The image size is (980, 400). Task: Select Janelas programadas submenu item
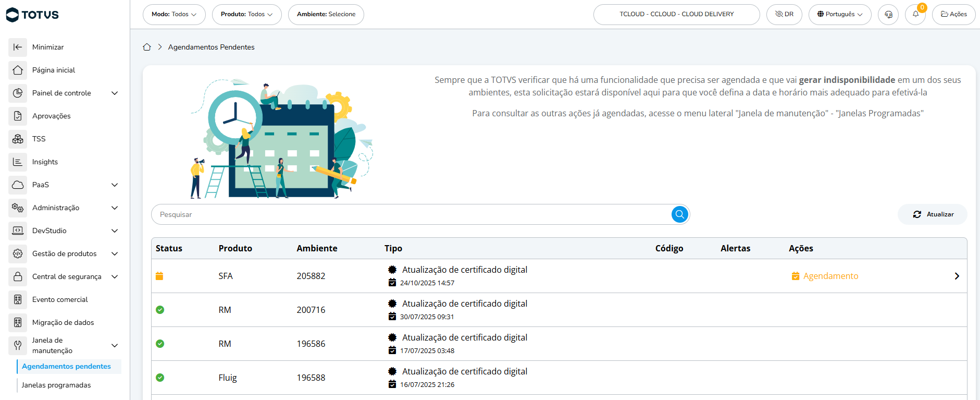pos(56,385)
